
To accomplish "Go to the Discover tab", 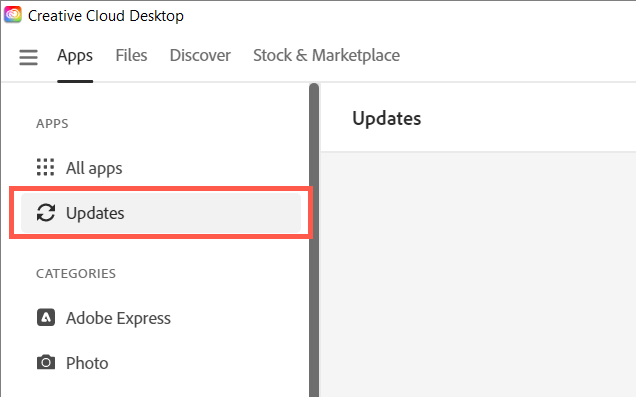I will point(200,55).
